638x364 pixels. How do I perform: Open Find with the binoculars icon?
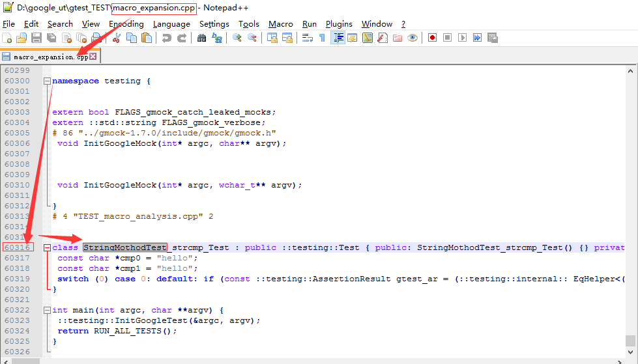tap(201, 38)
